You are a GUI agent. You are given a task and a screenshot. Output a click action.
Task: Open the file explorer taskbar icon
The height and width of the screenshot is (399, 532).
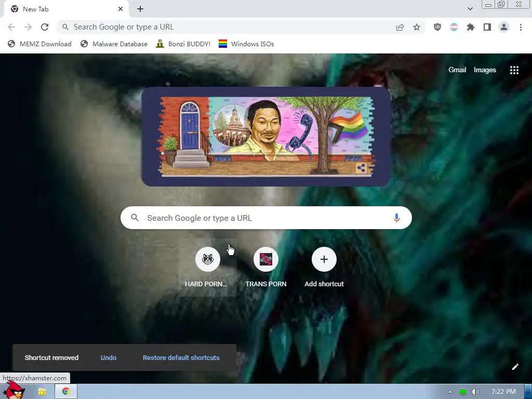[x=42, y=392]
